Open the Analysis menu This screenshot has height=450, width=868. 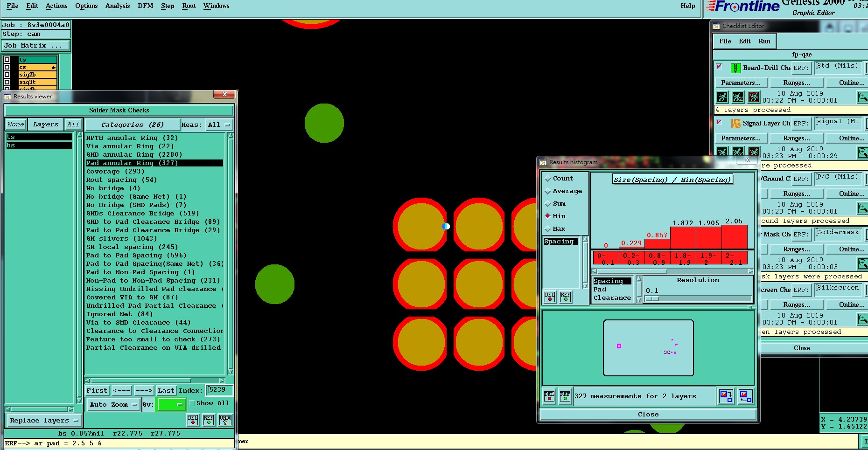coord(118,6)
